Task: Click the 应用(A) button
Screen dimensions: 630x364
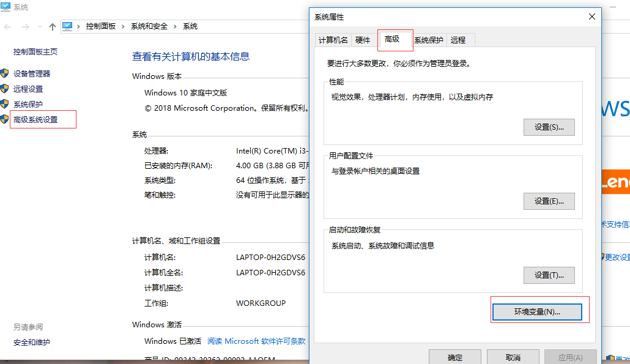Action: (x=570, y=358)
